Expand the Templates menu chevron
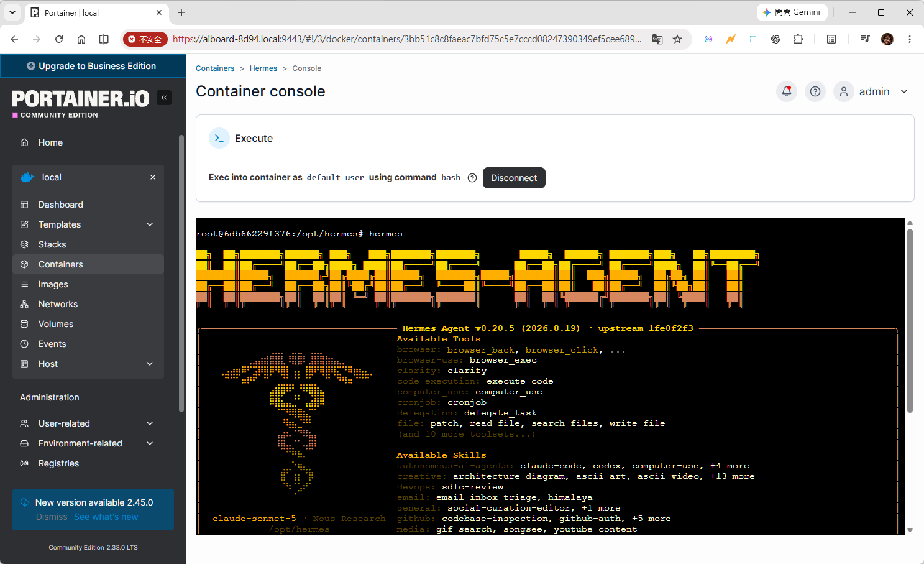 click(150, 224)
